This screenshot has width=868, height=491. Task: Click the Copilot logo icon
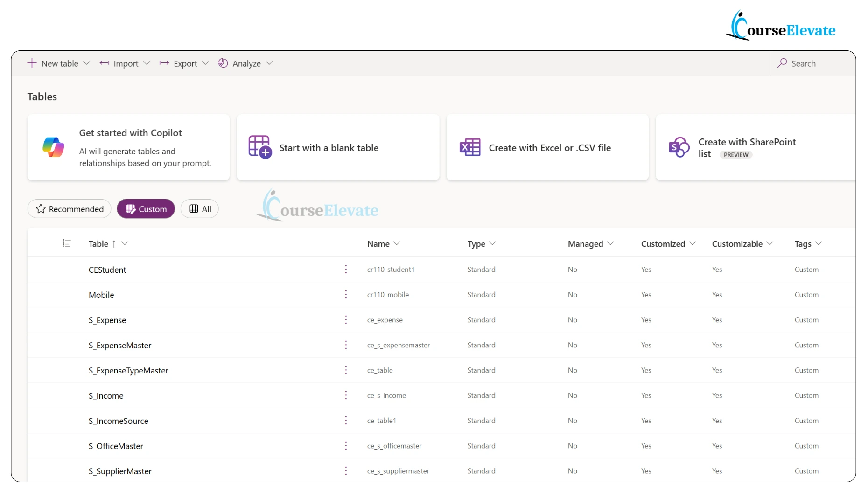coord(53,147)
